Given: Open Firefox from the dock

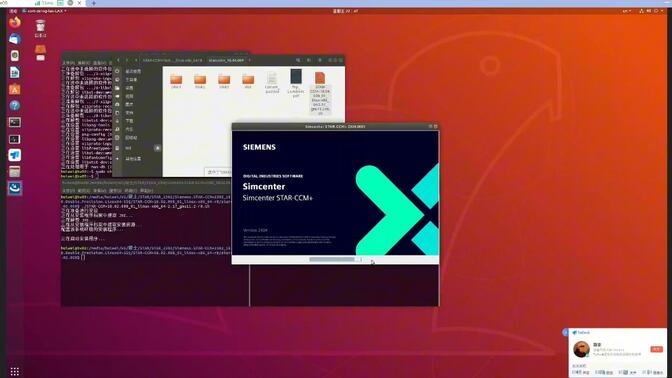Looking at the screenshot, I should coord(15,22).
